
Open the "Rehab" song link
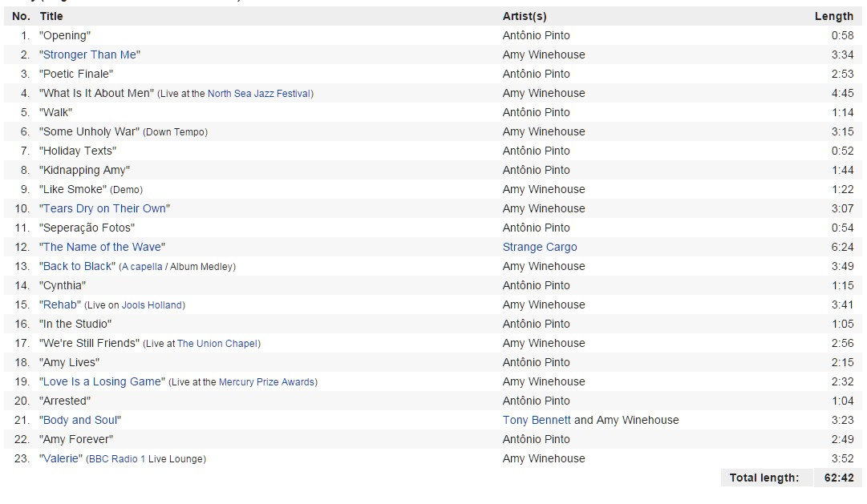pyautogui.click(x=61, y=304)
